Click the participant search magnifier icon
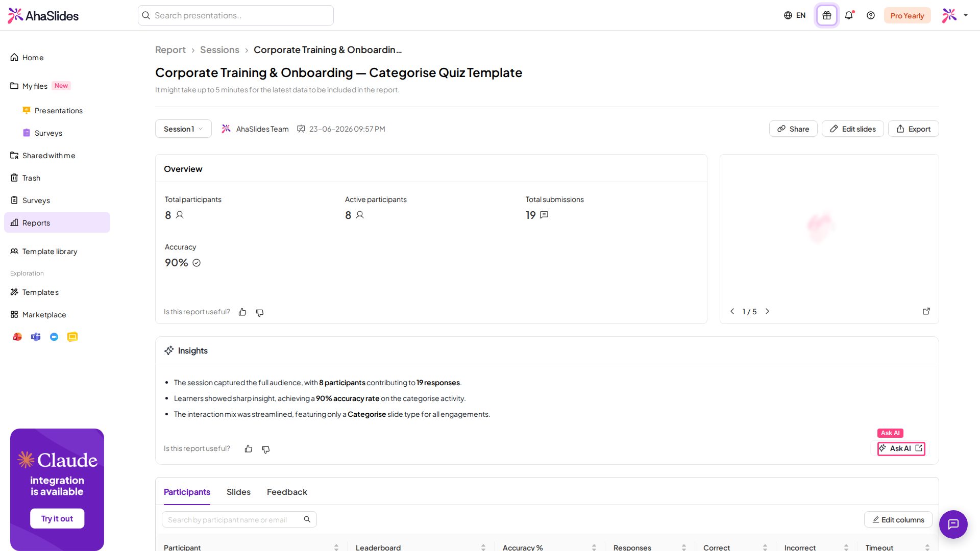This screenshot has height=551, width=980. (x=307, y=519)
